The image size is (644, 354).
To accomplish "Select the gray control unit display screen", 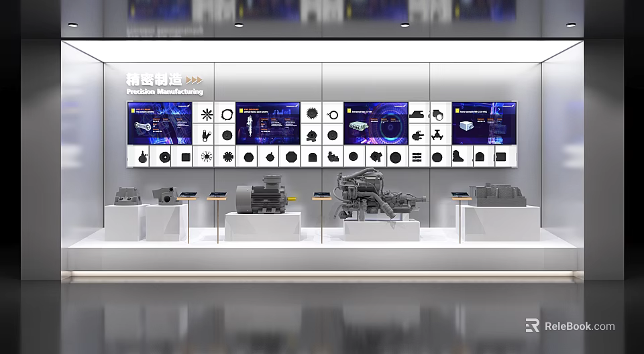I will [x=376, y=123].
